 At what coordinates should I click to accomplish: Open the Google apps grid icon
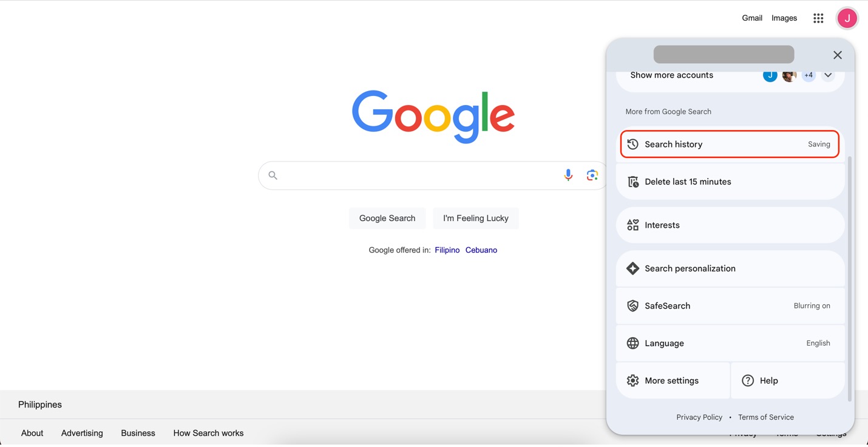point(818,18)
